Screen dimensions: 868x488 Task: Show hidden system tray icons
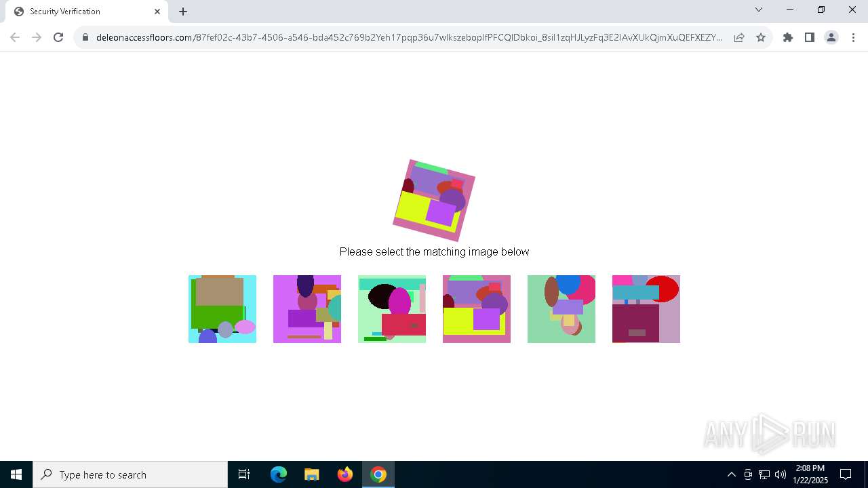(x=731, y=474)
